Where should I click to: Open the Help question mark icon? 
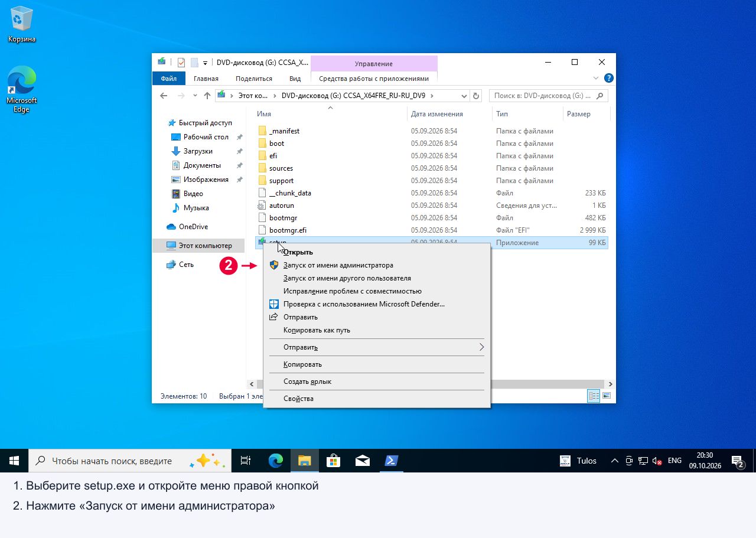[609, 78]
